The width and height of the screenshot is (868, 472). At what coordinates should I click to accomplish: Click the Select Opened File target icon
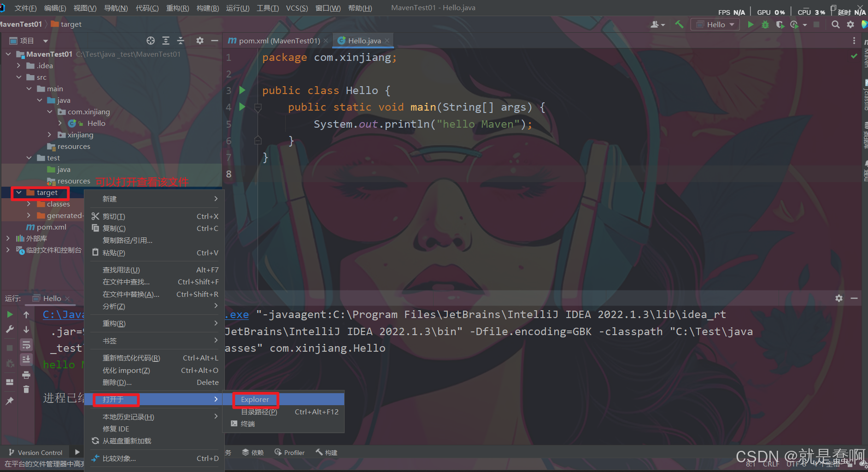click(x=151, y=41)
